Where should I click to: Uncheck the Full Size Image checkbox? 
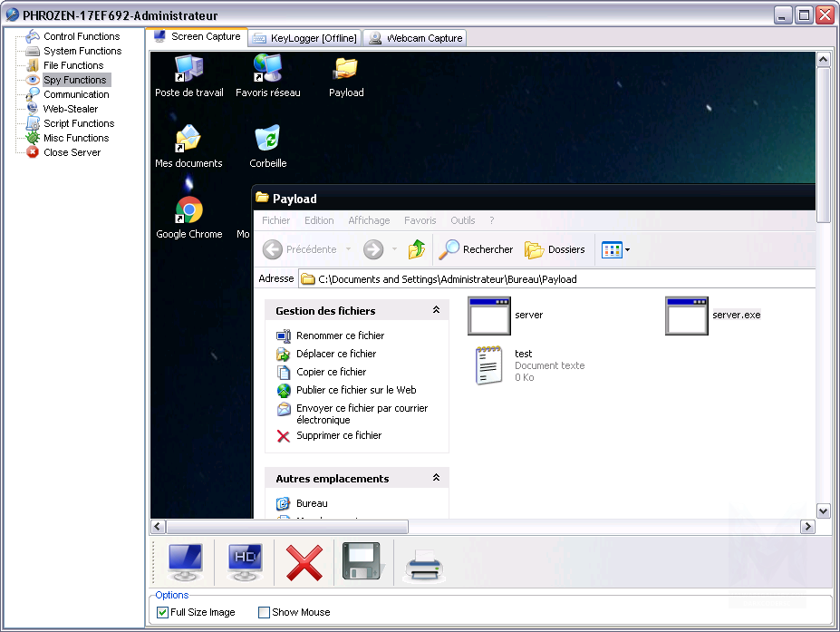163,613
